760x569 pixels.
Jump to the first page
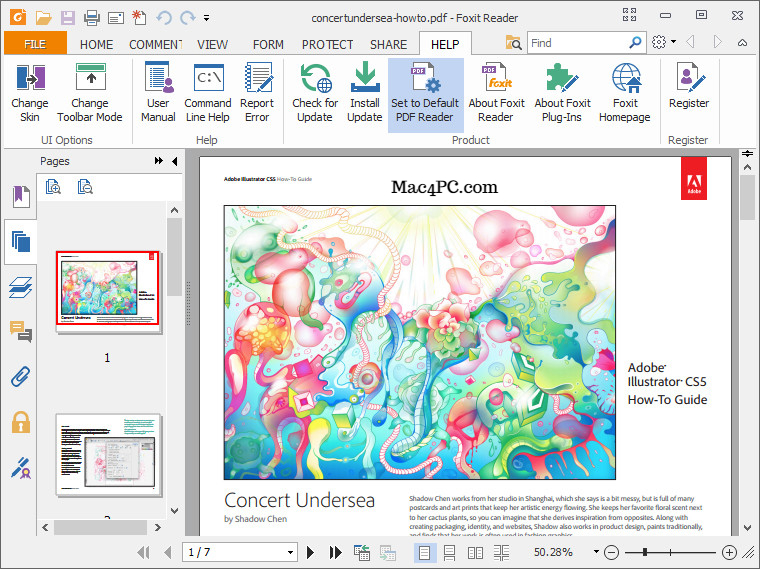[x=143, y=552]
